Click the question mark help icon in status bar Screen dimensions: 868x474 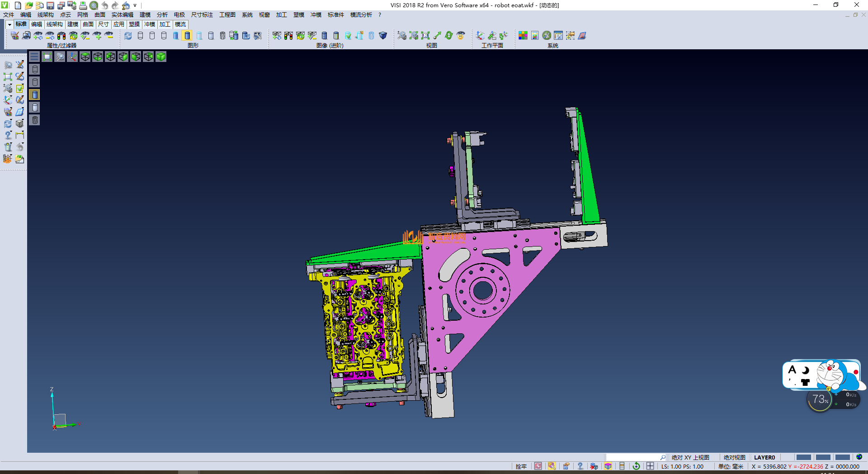[580, 466]
